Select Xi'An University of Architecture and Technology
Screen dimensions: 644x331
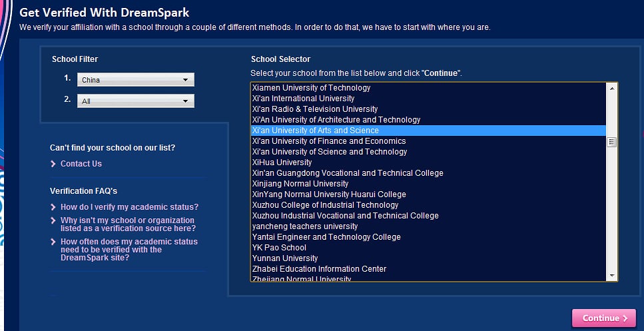(x=428, y=119)
